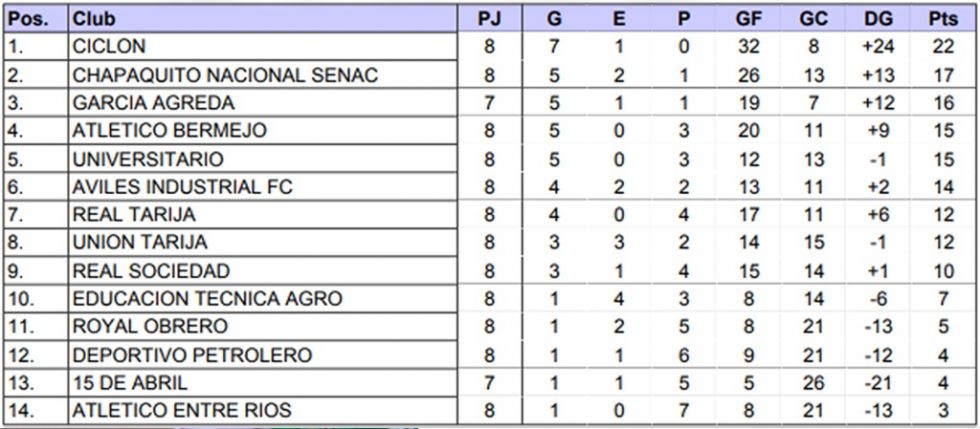Click EDUCACION TECNICA AGRO cell
Image resolution: width=980 pixels, height=429 pixels.
pyautogui.click(x=263, y=298)
